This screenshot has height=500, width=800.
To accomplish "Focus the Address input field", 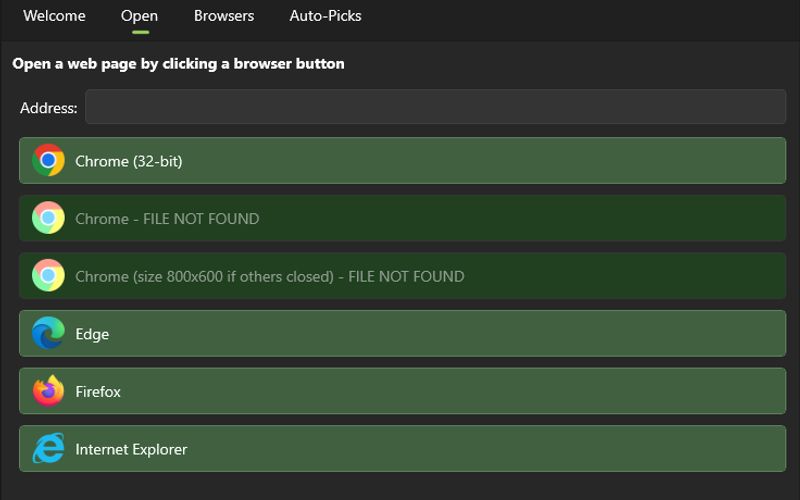I will 435,107.
